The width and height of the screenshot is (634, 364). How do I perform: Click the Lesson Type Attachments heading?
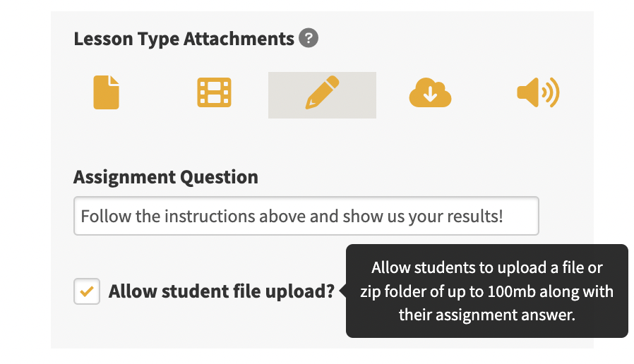click(184, 40)
